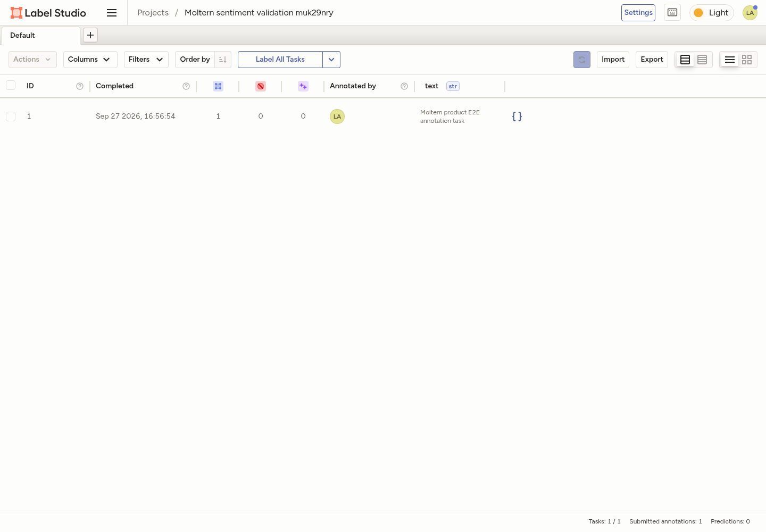Open keyboard shortcuts icon
This screenshot has width=766, height=532.
click(x=672, y=13)
